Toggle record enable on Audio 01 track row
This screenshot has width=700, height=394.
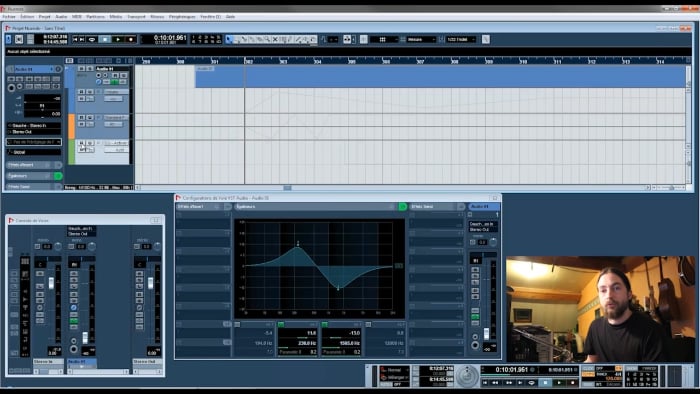[99, 75]
